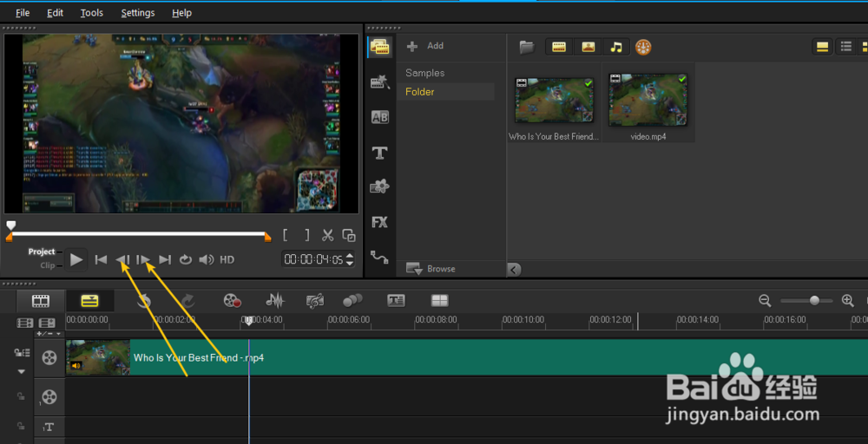Select the overlay track reel button

49,396
